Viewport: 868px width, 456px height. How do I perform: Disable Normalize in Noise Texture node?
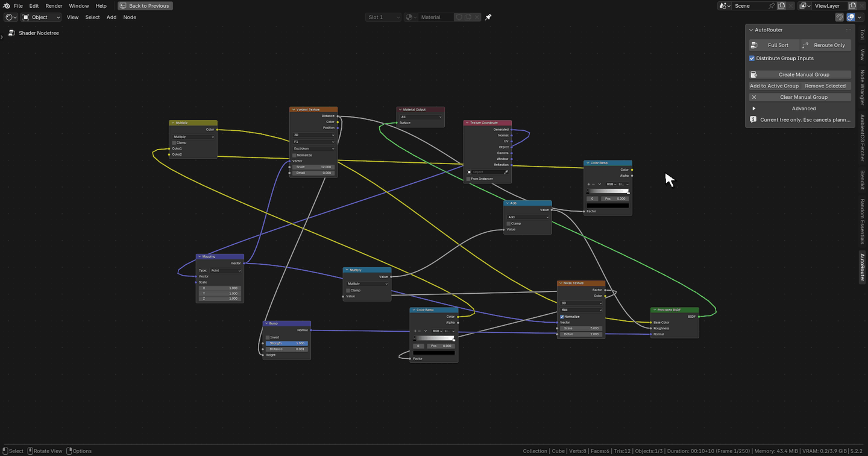[562, 317]
